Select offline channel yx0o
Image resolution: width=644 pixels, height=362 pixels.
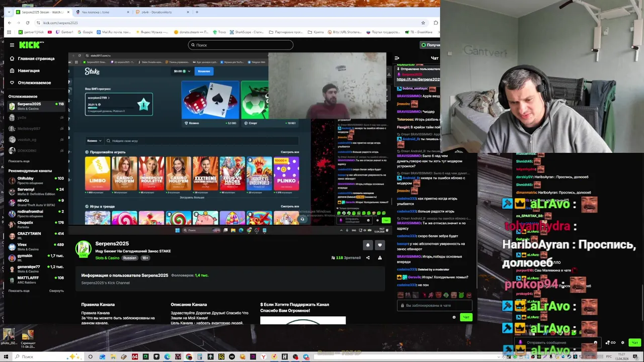tap(36, 118)
